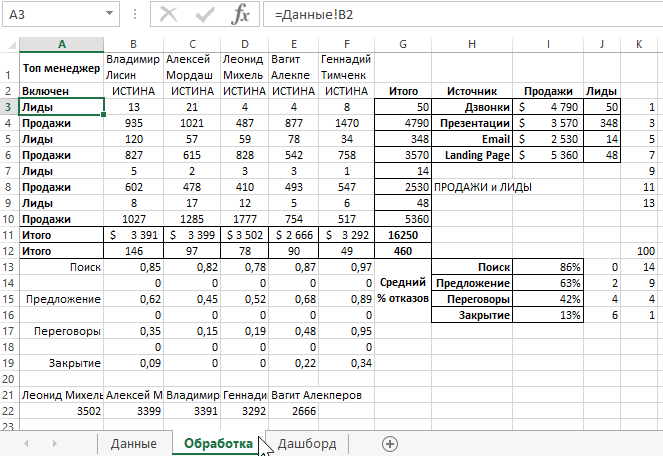Click the Select All corner triangle
The height and width of the screenshot is (456, 663).
(x=9, y=44)
